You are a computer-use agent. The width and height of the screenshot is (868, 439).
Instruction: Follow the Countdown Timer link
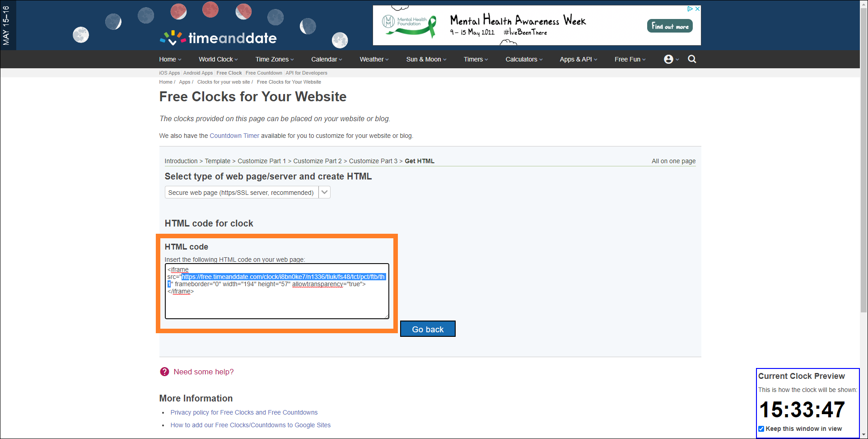point(234,136)
